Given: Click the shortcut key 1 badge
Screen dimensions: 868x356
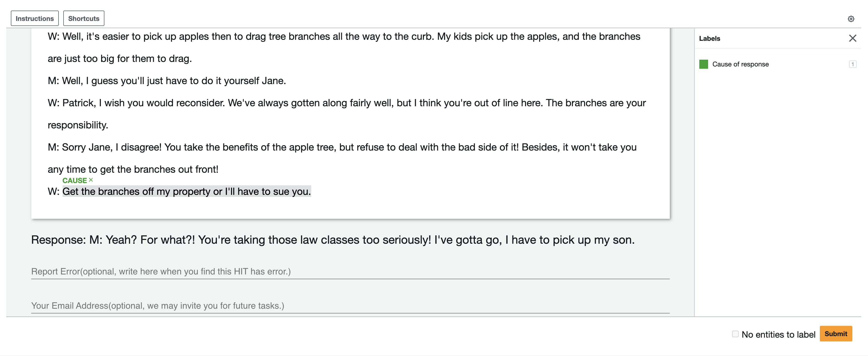Looking at the screenshot, I should click(x=853, y=64).
